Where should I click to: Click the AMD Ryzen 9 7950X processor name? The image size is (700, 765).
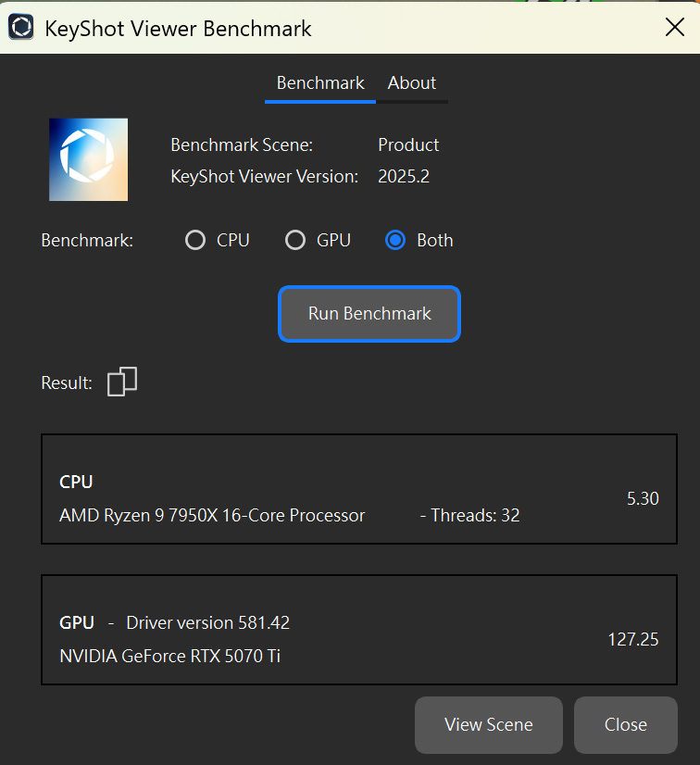tap(212, 515)
